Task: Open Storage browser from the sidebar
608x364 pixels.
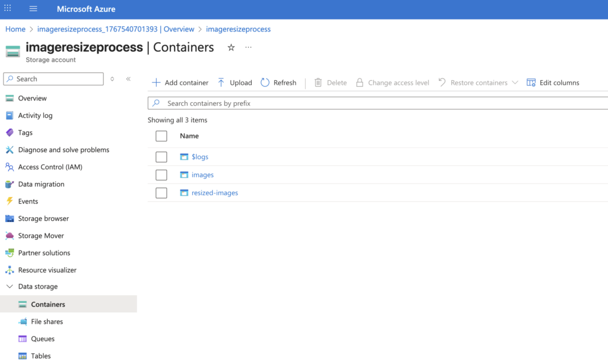Action: (43, 219)
